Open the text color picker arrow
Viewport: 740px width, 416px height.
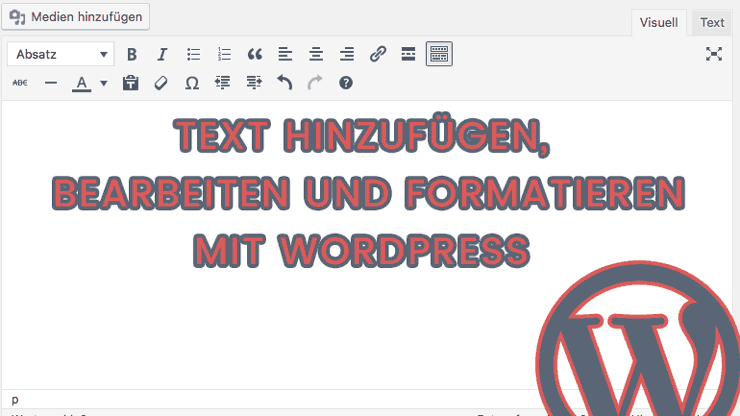point(103,84)
